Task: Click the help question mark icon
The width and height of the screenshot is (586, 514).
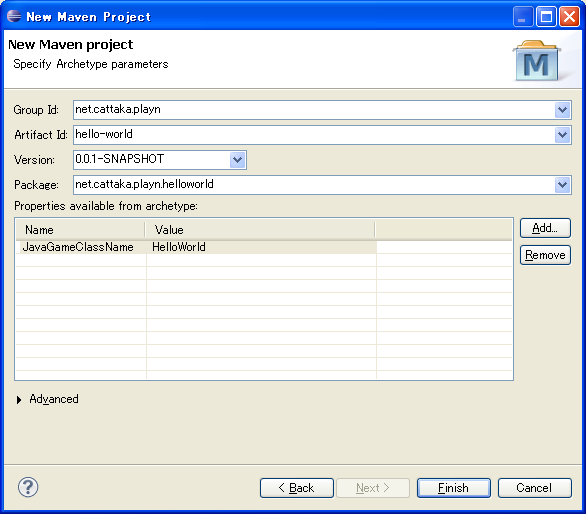Action: 28,487
